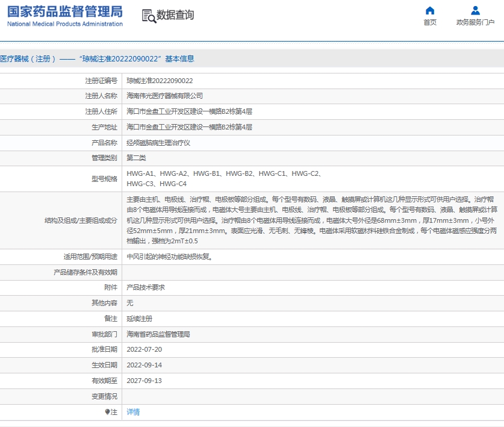Viewport: 504px width, 427px height.
Task: Click the home house icon
Action: 430,11
